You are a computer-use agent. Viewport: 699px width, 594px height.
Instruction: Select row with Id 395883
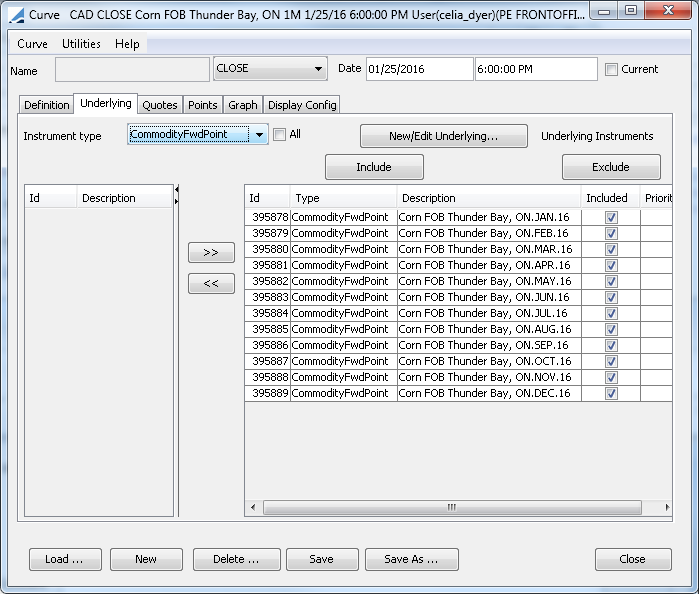[x=267, y=297]
